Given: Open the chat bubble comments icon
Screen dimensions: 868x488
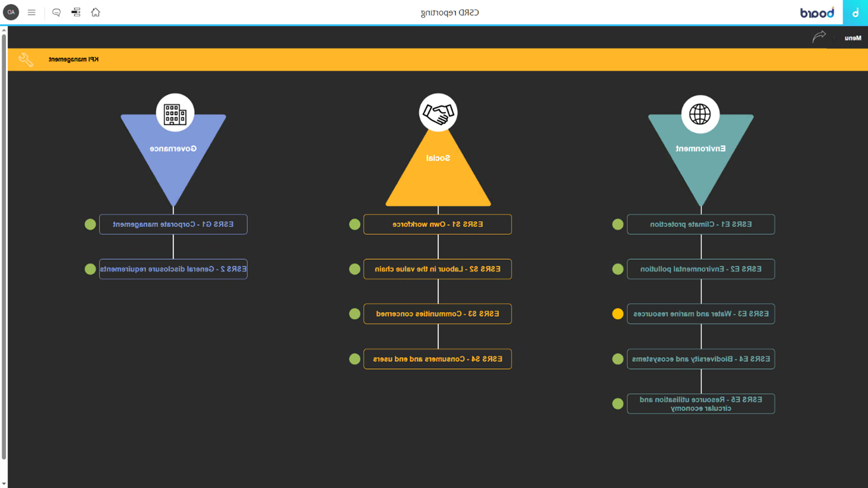Looking at the screenshot, I should coord(57,13).
